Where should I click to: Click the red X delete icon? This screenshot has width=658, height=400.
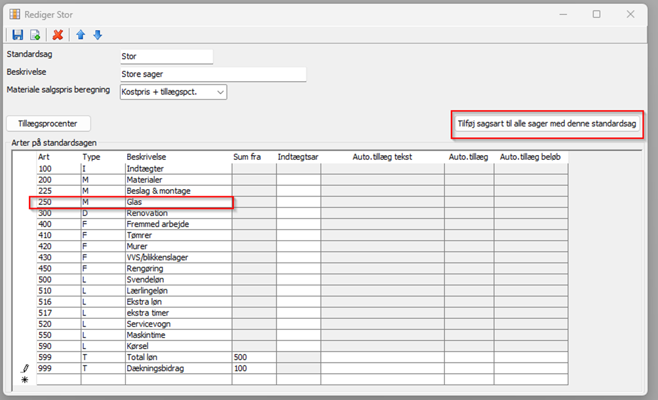click(x=58, y=35)
